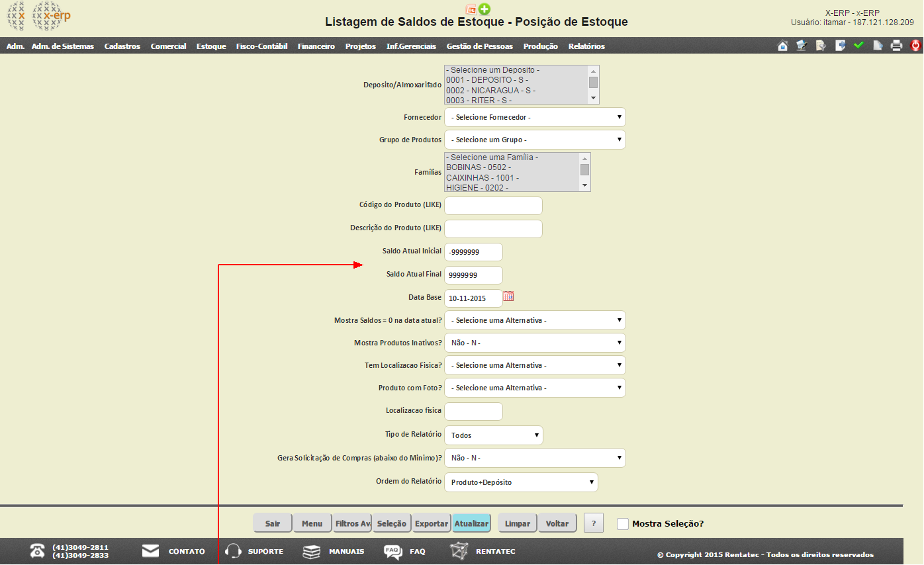Click the telephone icon in the footer
Viewport: 924px width, 565px height.
point(38,550)
